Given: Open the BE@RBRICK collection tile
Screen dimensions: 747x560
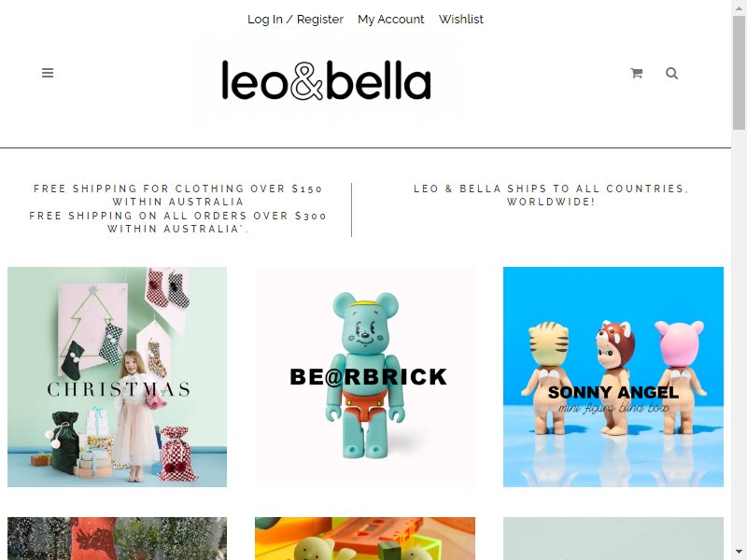Looking at the screenshot, I should pos(365,377).
